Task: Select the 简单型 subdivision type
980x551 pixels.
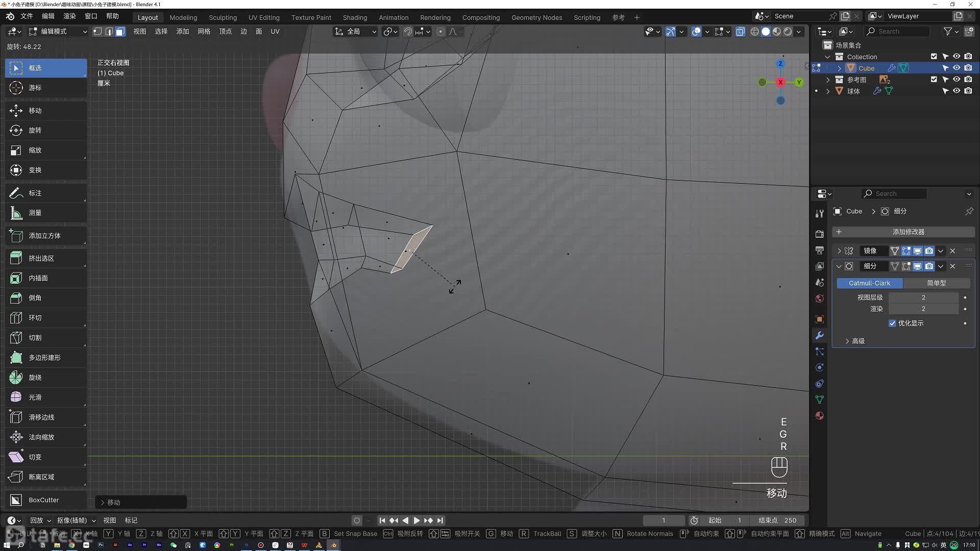Action: [937, 283]
